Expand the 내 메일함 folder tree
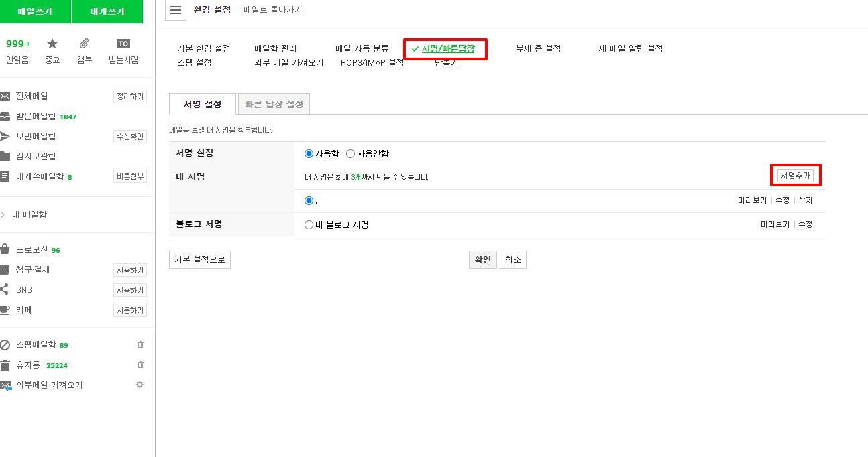This screenshot has height=457, width=868. point(3,214)
